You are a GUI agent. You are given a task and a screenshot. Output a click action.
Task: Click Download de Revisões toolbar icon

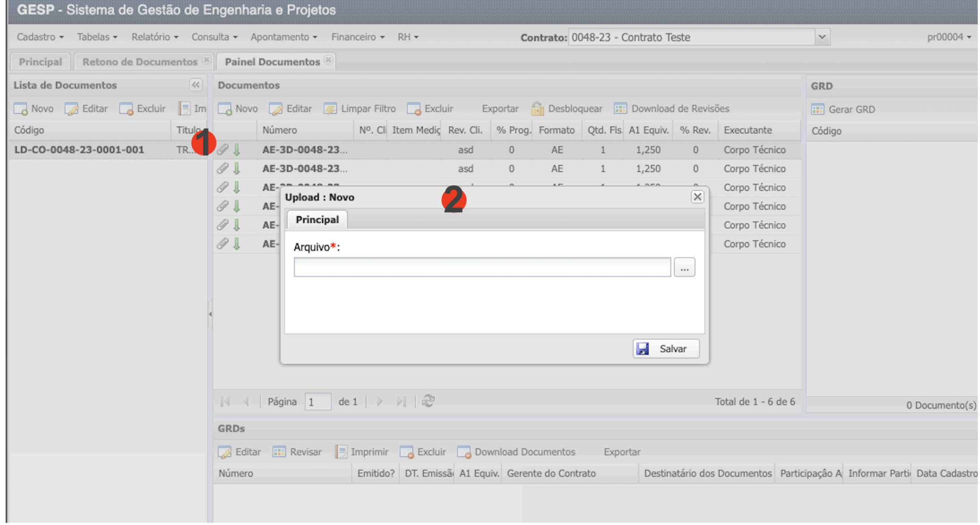point(621,109)
